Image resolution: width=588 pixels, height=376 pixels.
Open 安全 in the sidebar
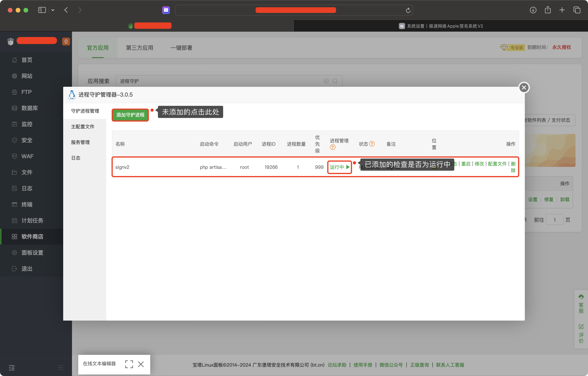point(27,140)
